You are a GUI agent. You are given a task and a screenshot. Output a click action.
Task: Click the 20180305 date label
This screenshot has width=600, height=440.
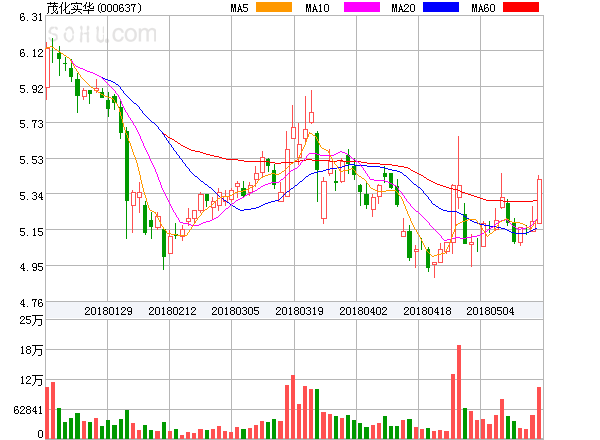coord(235,311)
